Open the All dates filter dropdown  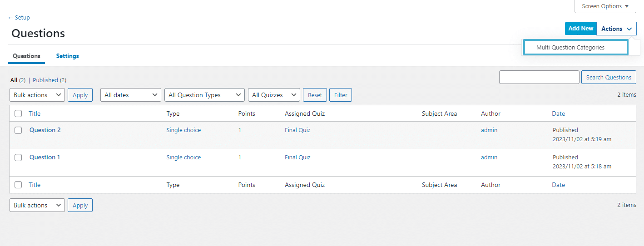coord(131,95)
